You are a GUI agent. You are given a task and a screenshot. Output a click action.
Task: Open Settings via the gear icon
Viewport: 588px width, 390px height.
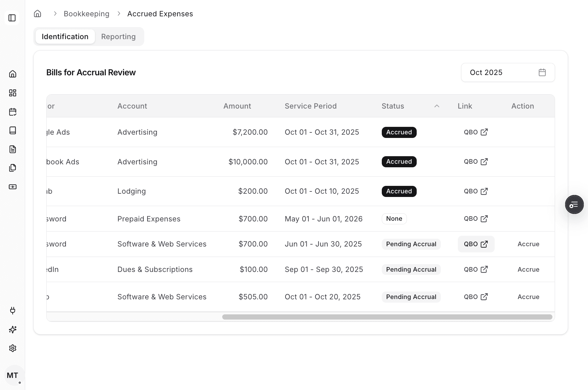pos(13,348)
